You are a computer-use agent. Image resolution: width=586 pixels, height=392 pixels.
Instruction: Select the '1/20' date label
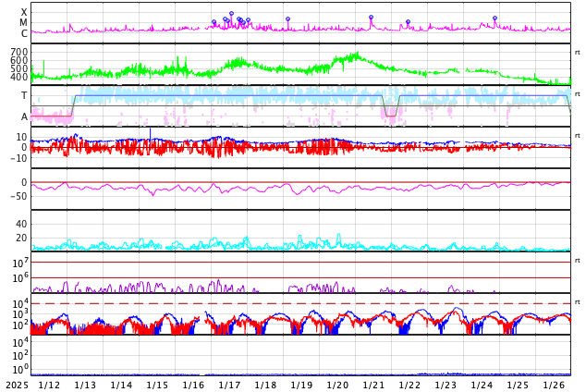[x=337, y=386]
